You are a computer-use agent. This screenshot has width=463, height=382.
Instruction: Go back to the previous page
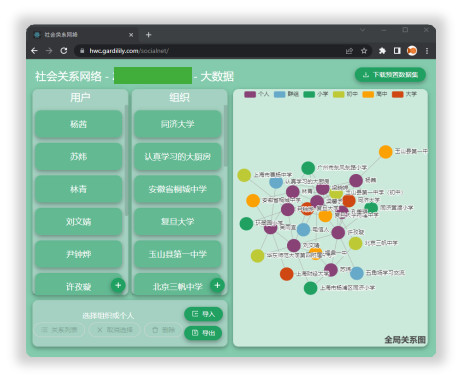click(34, 51)
